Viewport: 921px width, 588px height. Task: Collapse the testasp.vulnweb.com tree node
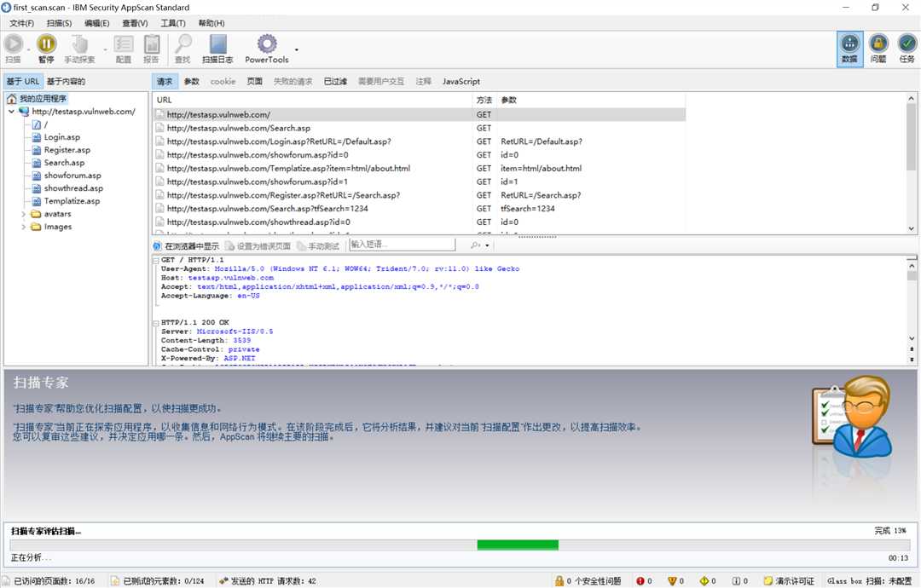pos(11,112)
